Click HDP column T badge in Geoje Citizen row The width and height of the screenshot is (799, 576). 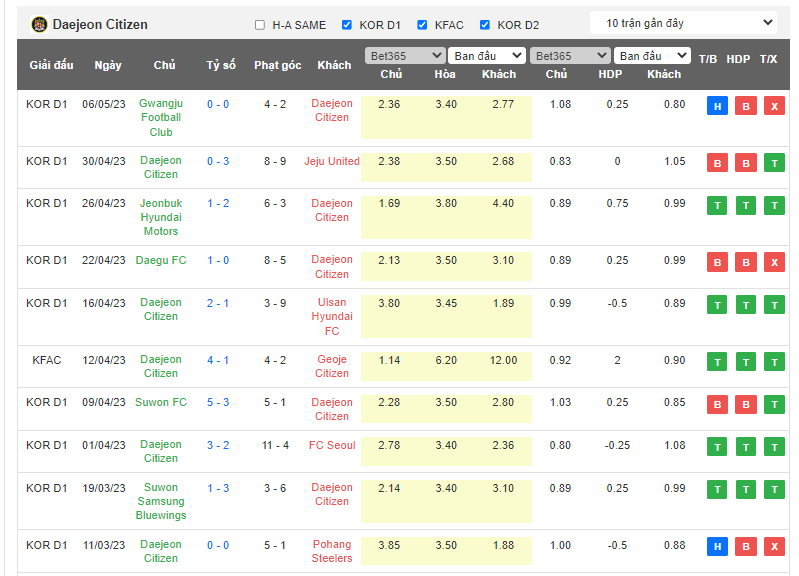coord(745,362)
